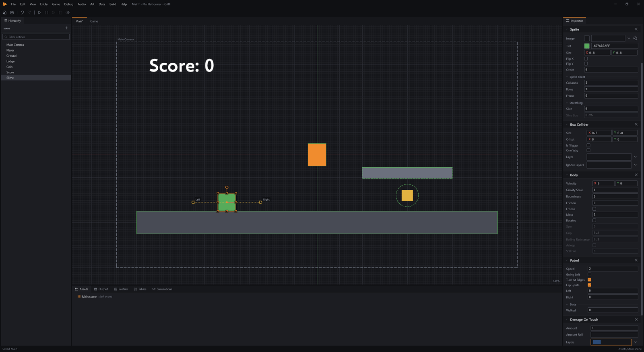Remove the Patrol component with its X
The image size is (644, 352).
[636, 260]
